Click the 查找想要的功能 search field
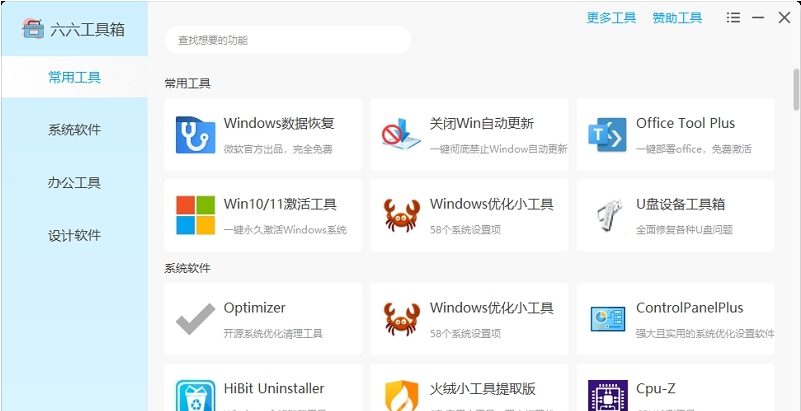801x411 pixels. coord(288,40)
